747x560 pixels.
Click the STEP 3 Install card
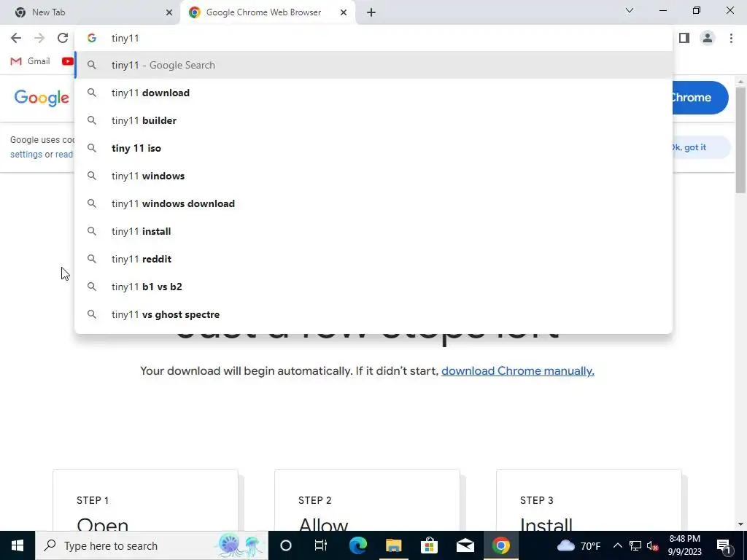click(x=589, y=500)
